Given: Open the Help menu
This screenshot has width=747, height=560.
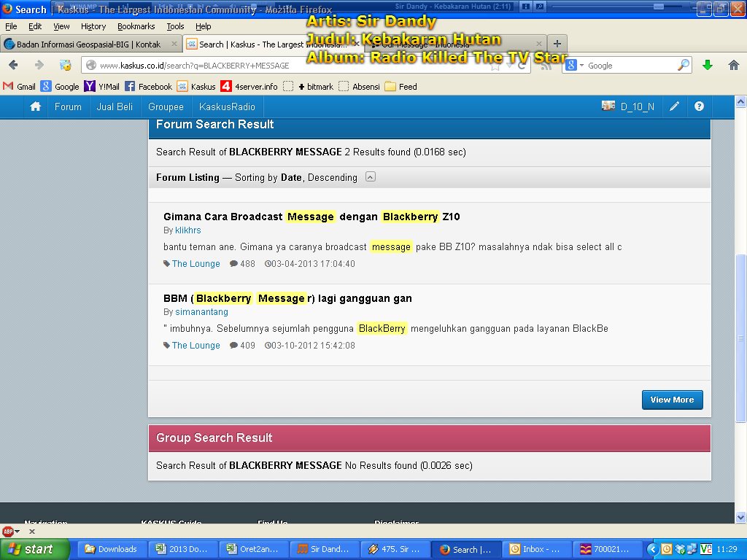Looking at the screenshot, I should (x=203, y=26).
